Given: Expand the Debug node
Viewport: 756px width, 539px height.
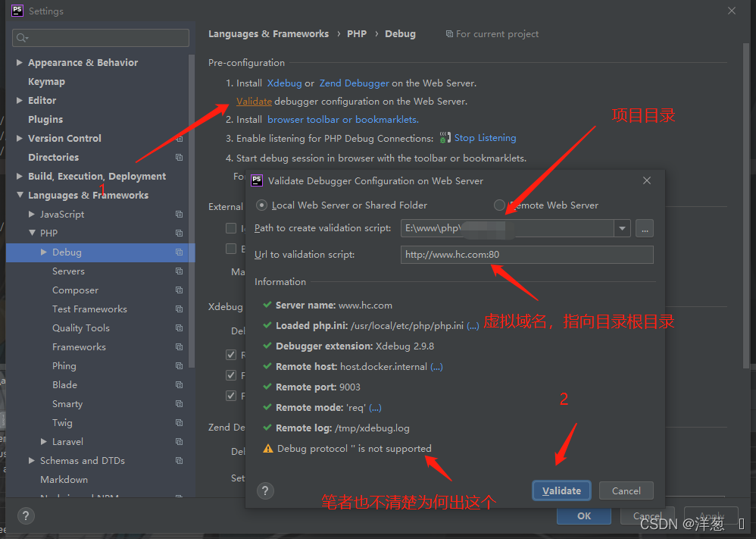Looking at the screenshot, I should point(43,252).
